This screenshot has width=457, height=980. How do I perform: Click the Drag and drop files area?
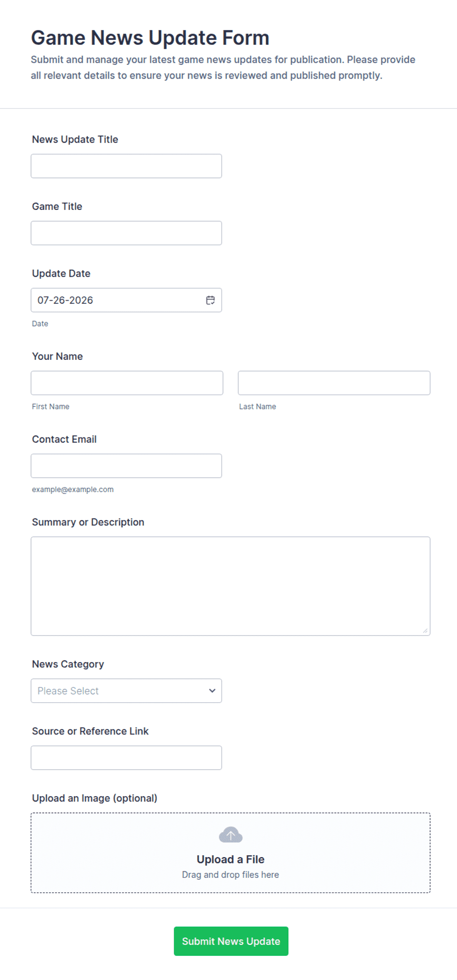coord(230,853)
